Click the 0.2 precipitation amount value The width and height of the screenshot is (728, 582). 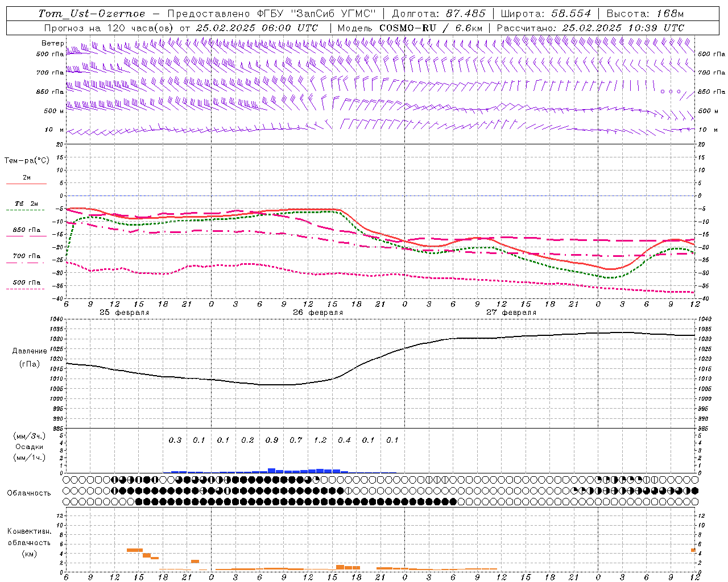tap(247, 440)
